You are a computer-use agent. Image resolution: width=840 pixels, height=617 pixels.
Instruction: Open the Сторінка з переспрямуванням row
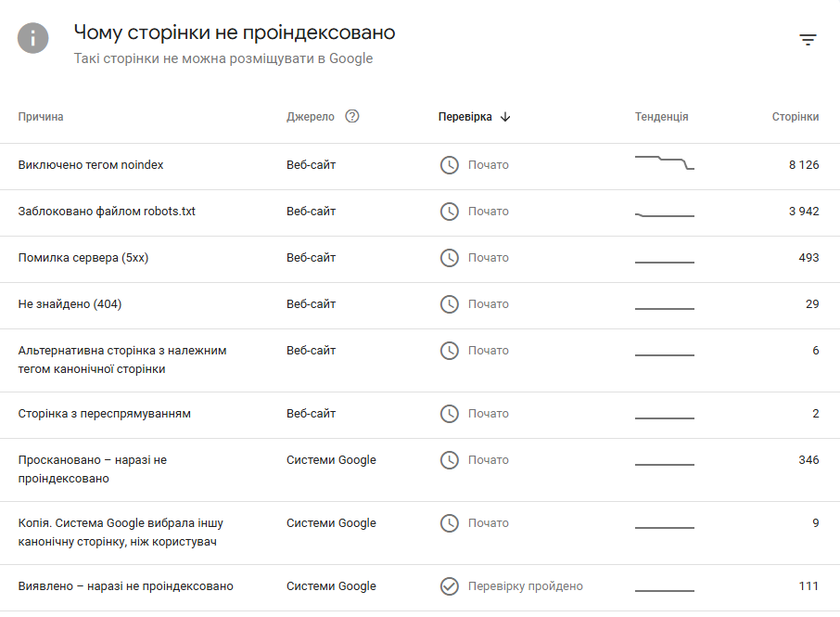[x=105, y=414]
